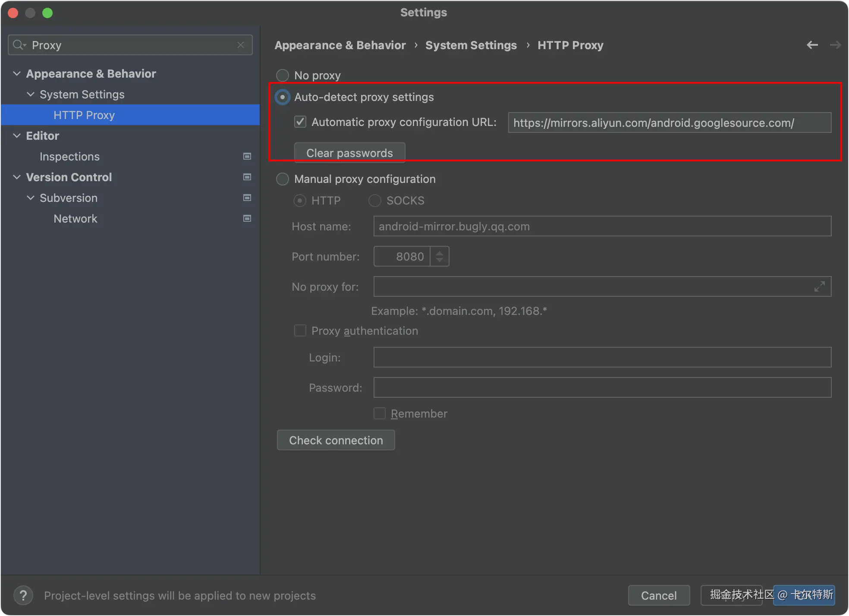
Task: Click project-level icon beside Subversion
Action: point(247,198)
